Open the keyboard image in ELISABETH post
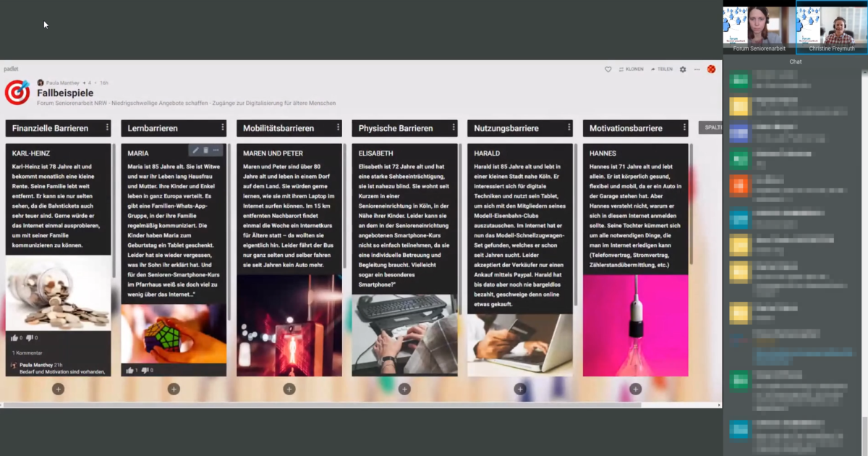This screenshot has width=868, height=456. (404, 335)
